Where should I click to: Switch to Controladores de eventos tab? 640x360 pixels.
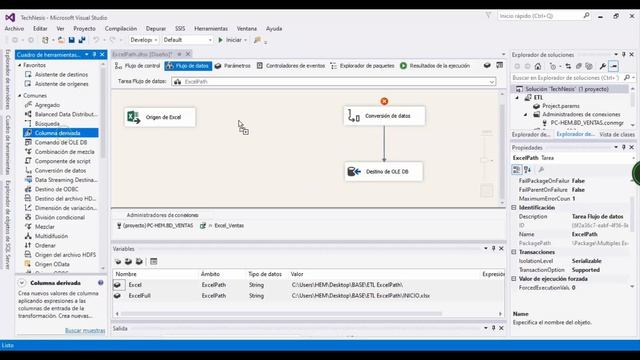point(291,66)
